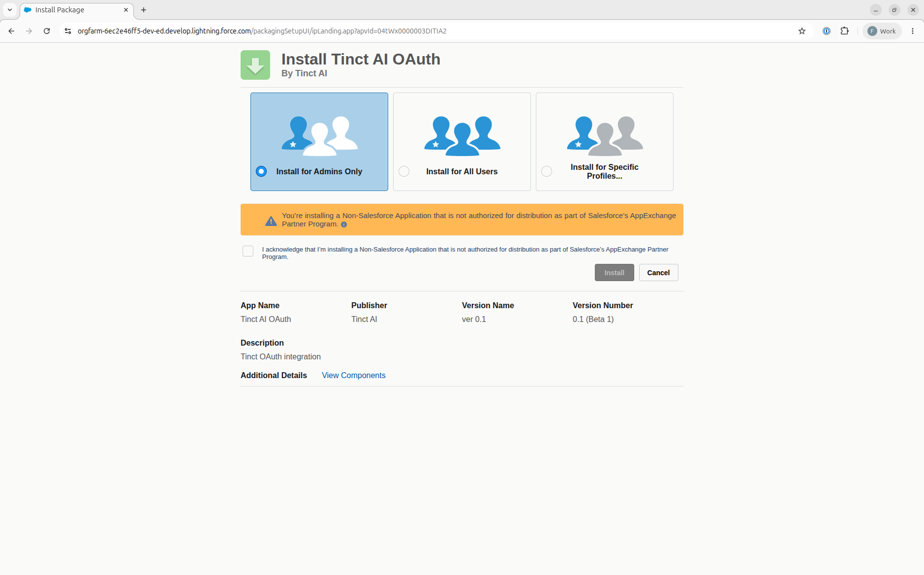Viewport: 924px width, 575px height.
Task: Click the Specific Profiles people illustration
Action: click(605, 136)
